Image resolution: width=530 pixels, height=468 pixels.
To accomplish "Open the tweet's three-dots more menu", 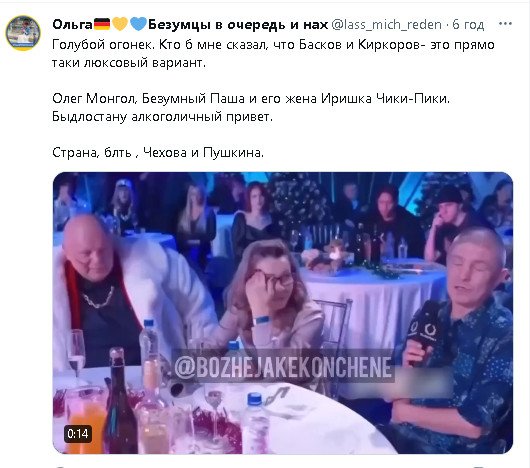I will pyautogui.click(x=505, y=24).
